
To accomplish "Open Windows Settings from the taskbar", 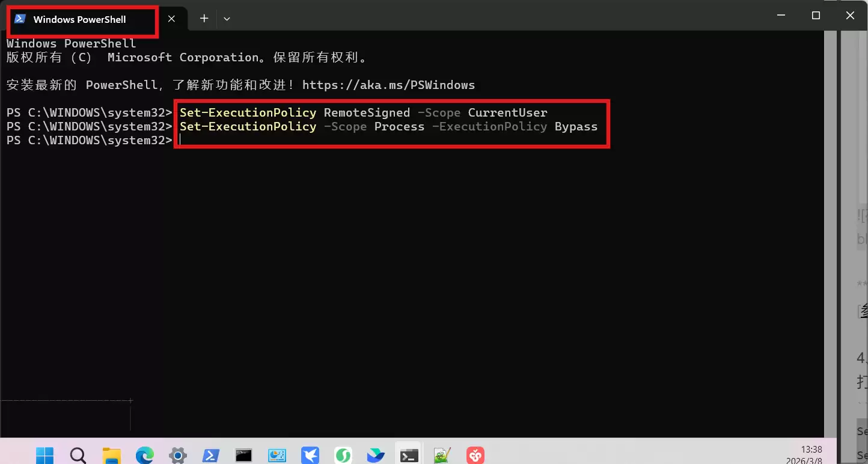I will [x=177, y=455].
